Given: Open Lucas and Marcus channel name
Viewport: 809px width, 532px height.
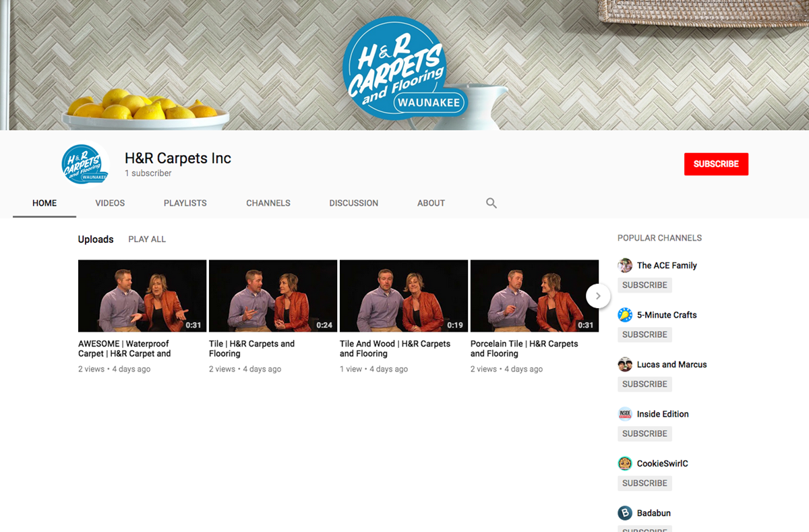Looking at the screenshot, I should pyautogui.click(x=672, y=364).
